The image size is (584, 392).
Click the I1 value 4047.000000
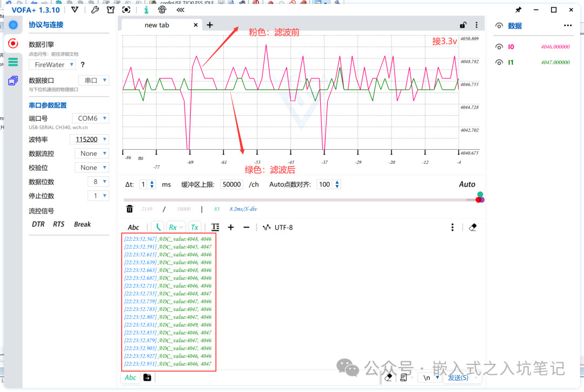tap(555, 63)
